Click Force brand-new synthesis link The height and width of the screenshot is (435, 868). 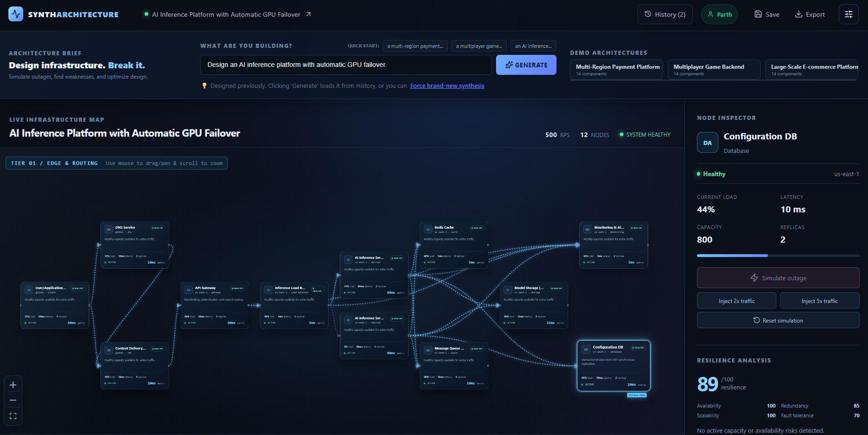(x=447, y=86)
